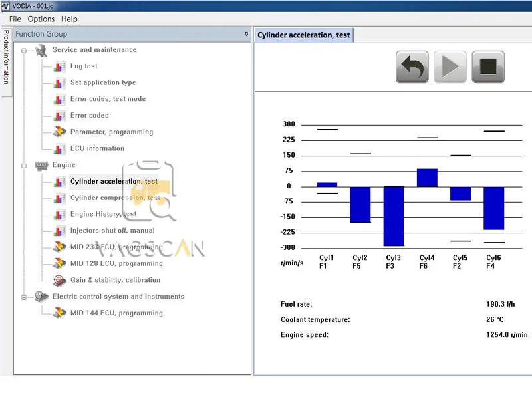Click the Set application type icon

click(59, 82)
